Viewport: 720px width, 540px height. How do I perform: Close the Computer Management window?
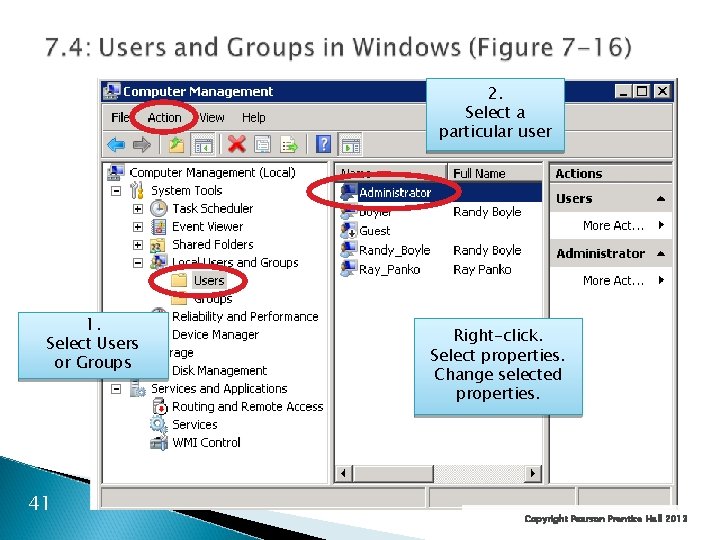(x=662, y=91)
